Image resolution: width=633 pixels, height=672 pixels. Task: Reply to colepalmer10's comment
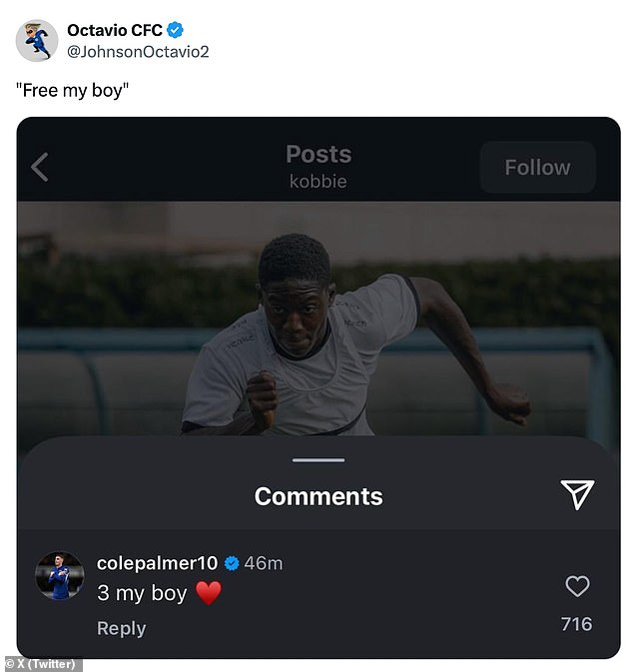pyautogui.click(x=121, y=628)
